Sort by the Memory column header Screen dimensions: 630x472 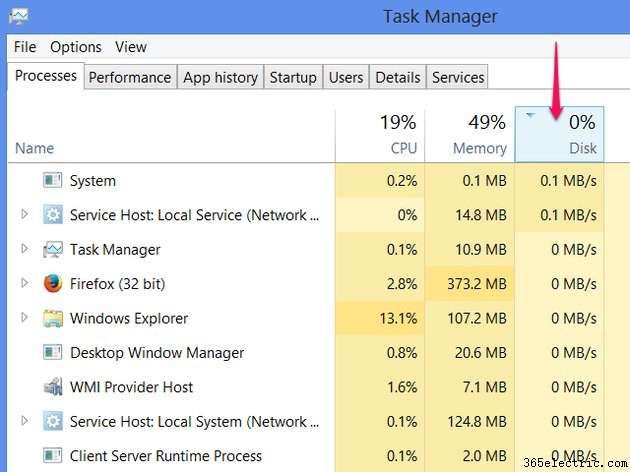click(x=470, y=135)
